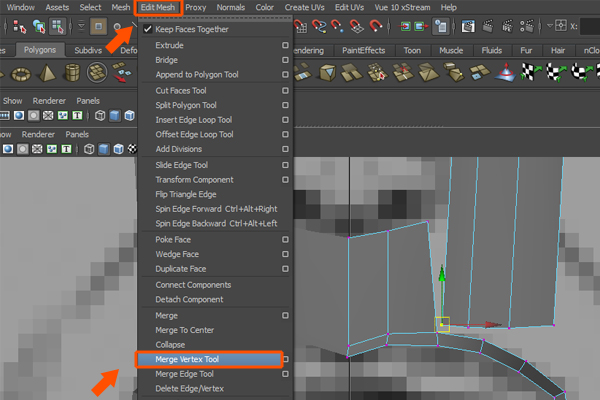
Task: Open Extrude options box
Action: (x=285, y=46)
